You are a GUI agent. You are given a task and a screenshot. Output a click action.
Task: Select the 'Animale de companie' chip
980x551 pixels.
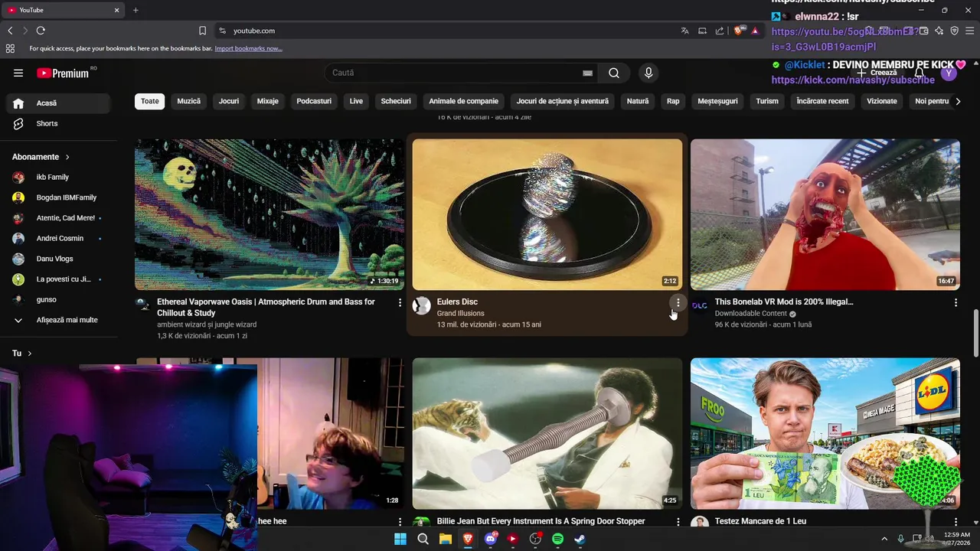(464, 101)
